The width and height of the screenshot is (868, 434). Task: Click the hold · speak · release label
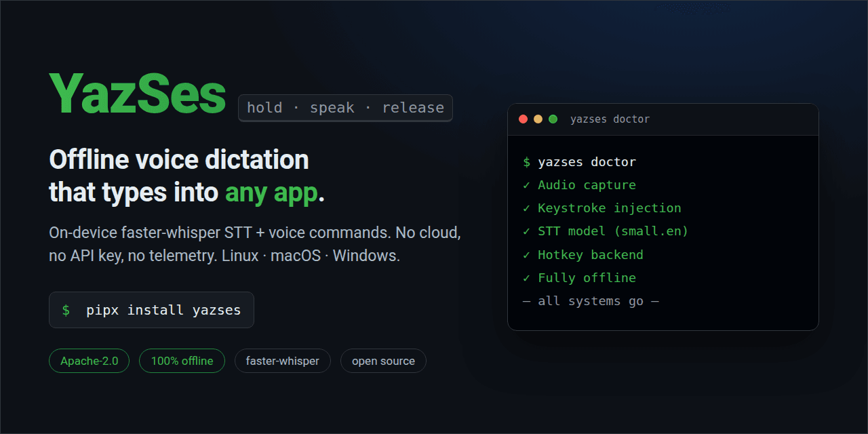tap(345, 108)
